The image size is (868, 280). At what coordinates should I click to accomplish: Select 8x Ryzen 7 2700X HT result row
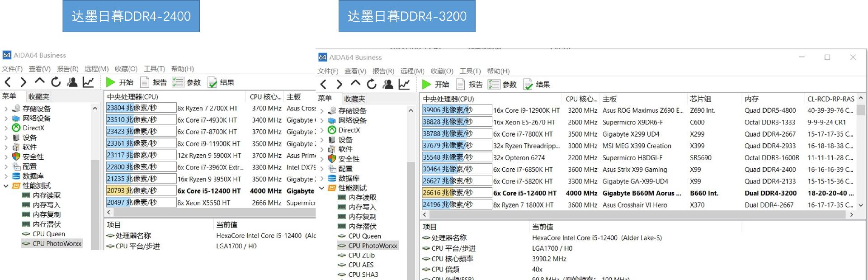(210, 108)
